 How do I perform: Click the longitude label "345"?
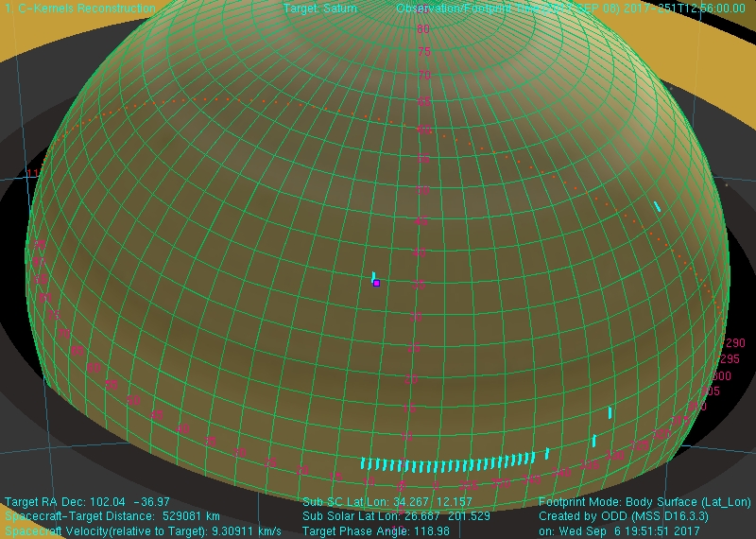(531, 479)
